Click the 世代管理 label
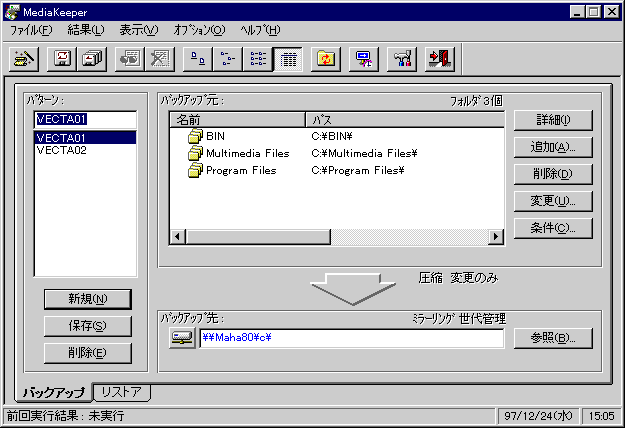 click(x=482, y=319)
